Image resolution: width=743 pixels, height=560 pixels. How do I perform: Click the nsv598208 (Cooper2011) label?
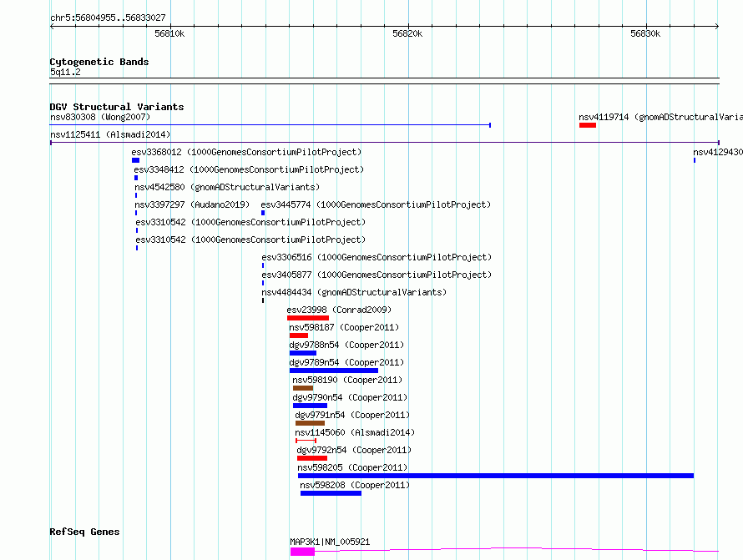click(355, 485)
